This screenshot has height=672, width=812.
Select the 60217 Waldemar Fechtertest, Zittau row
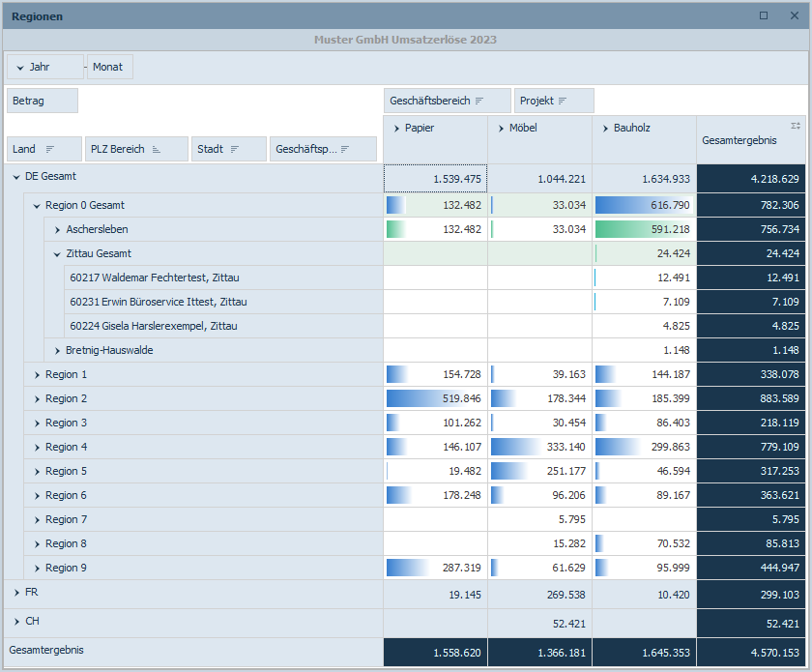coord(155,278)
